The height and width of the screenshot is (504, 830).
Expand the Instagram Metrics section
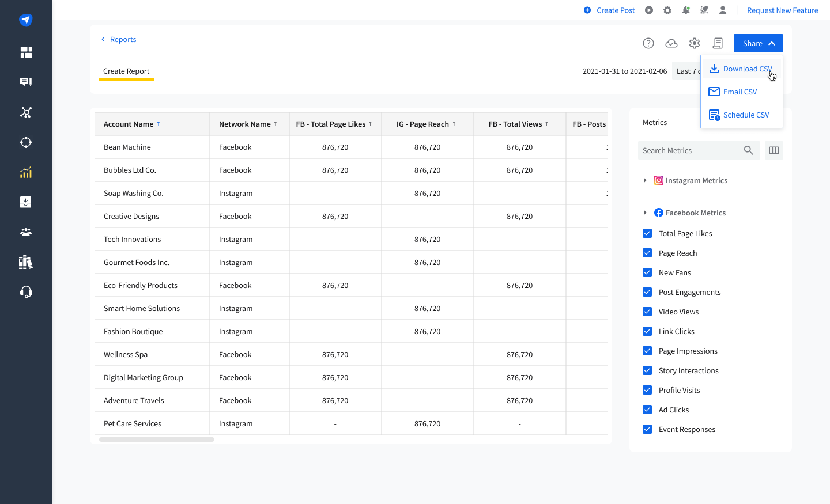pos(645,181)
